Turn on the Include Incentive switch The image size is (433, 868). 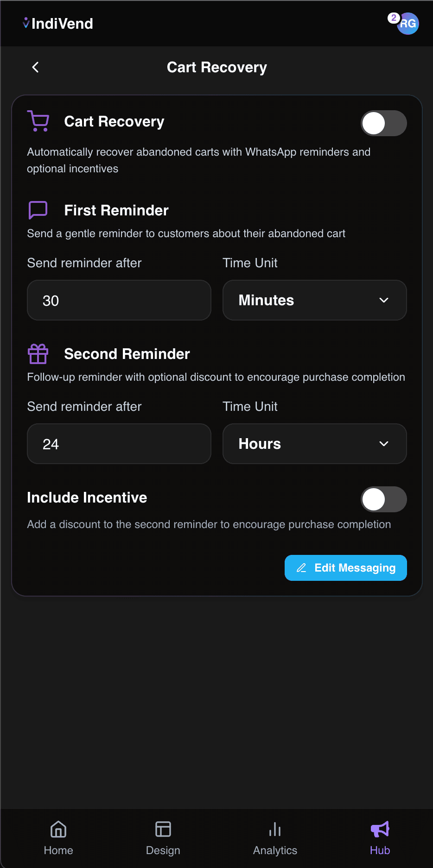(x=383, y=499)
